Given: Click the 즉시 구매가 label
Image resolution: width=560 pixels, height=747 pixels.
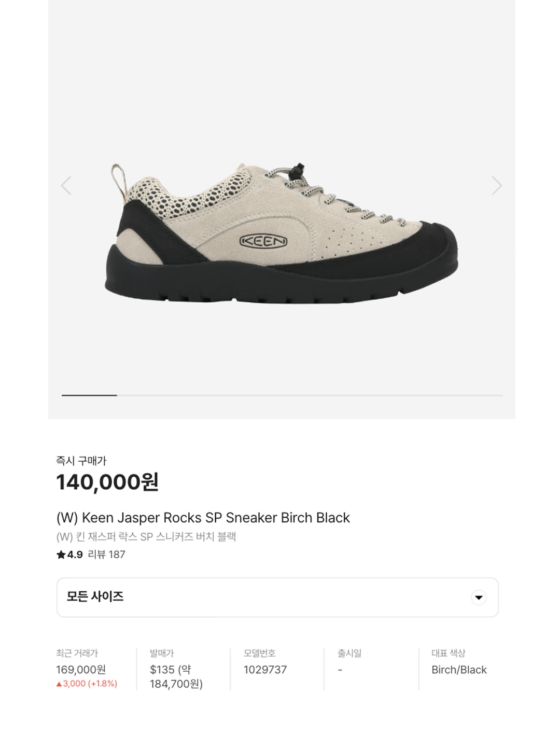Looking at the screenshot, I should (81, 461).
